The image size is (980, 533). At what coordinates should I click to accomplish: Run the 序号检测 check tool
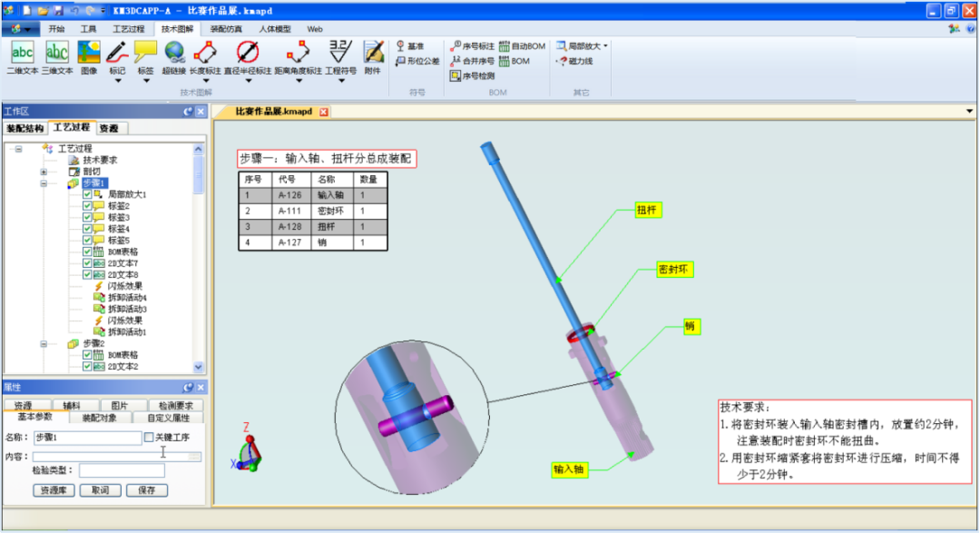click(x=473, y=75)
